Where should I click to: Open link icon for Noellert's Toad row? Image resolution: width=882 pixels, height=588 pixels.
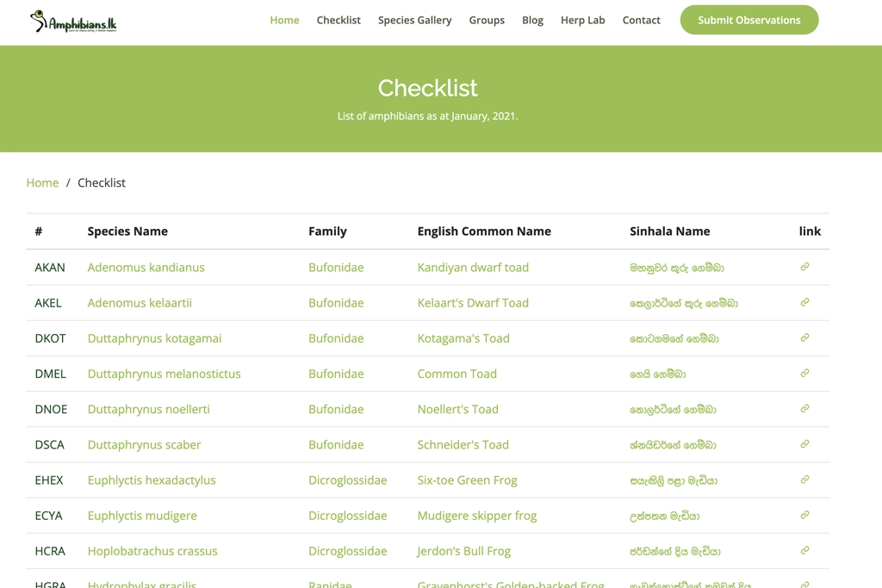804,409
